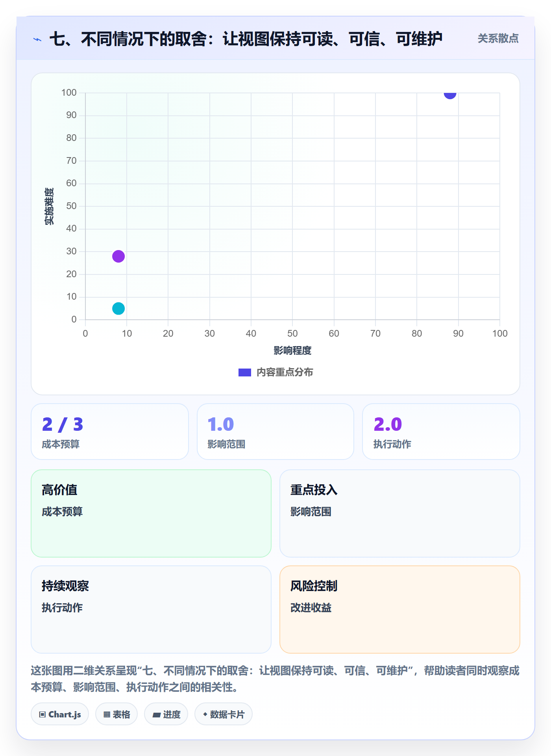Toggle the 内容重点分布 legend color box
Screen dimensions: 551x756
(245, 372)
